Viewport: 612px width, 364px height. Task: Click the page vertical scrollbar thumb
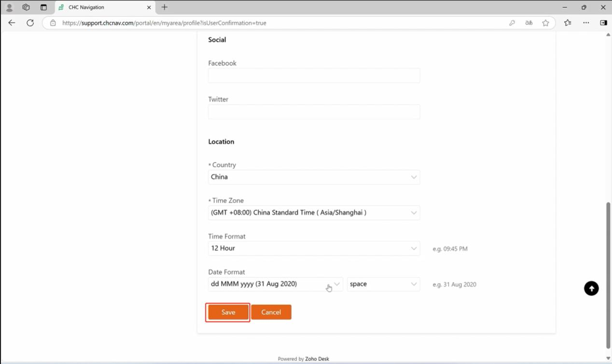coord(608,275)
